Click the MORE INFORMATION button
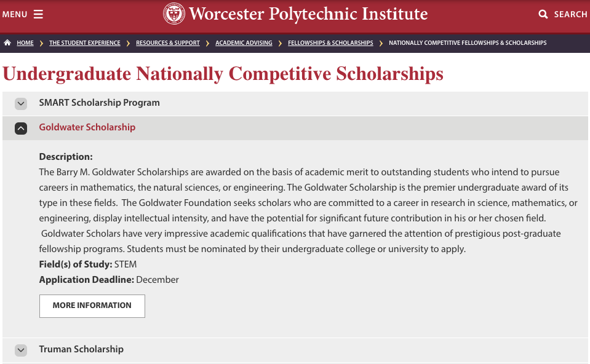The width and height of the screenshot is (590, 364). point(92,306)
